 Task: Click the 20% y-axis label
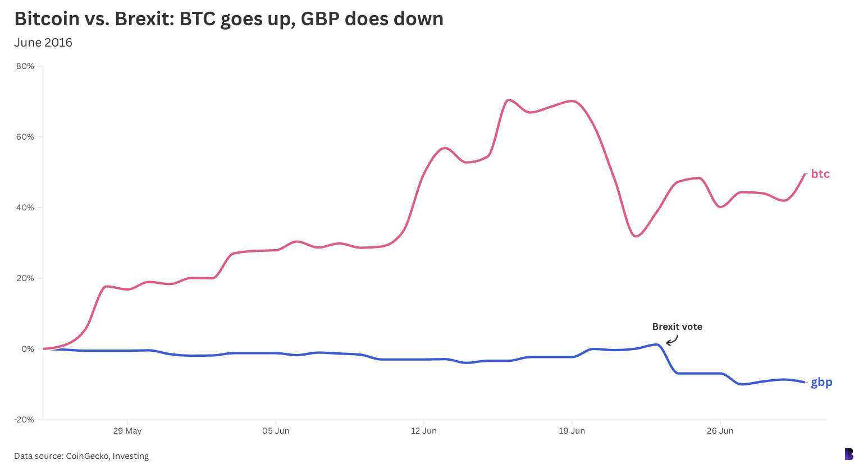25,278
